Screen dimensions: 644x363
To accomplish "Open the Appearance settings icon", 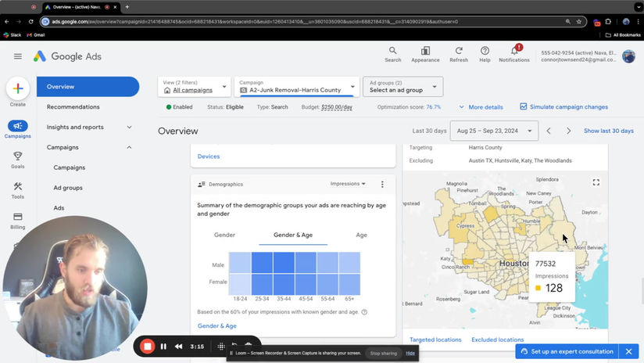I will tap(425, 54).
